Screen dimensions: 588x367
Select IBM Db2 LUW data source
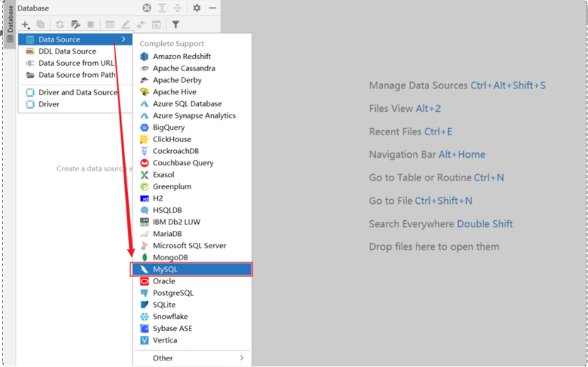tap(192, 222)
